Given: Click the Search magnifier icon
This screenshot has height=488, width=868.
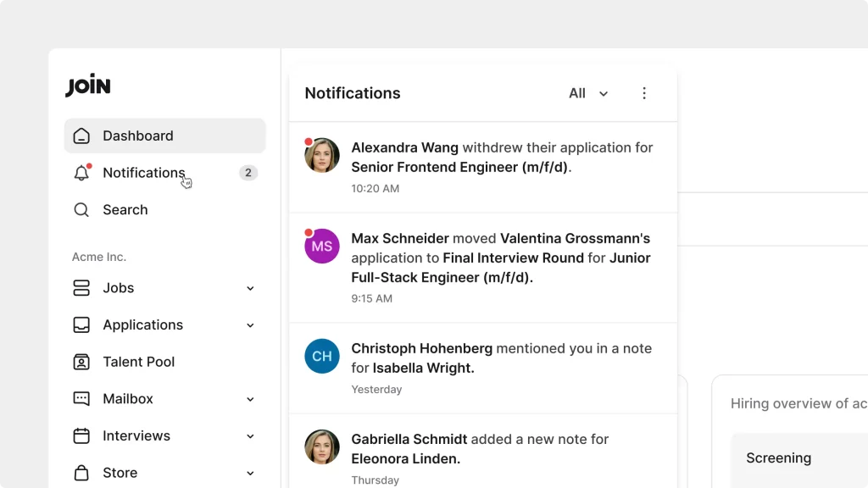Looking at the screenshot, I should point(81,209).
